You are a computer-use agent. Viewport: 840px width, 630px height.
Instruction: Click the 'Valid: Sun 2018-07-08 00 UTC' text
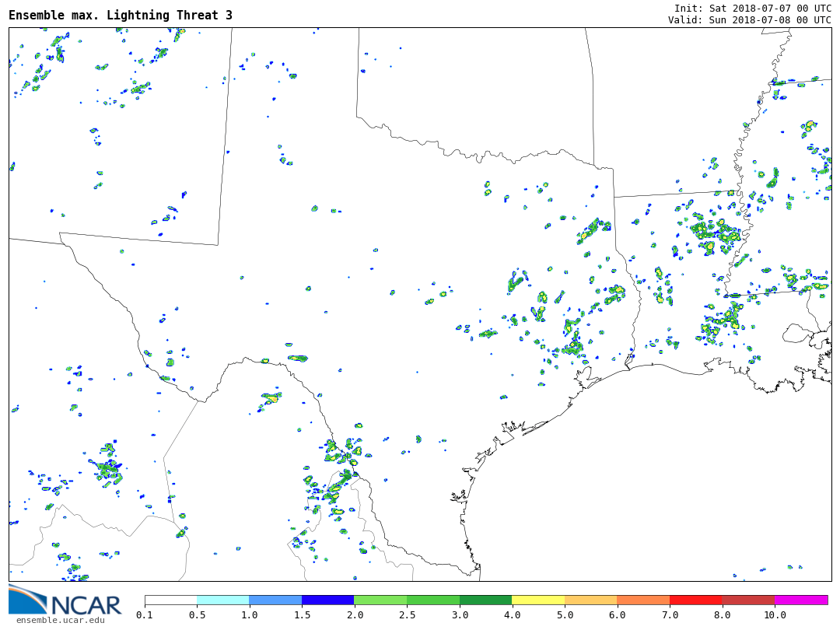point(750,19)
